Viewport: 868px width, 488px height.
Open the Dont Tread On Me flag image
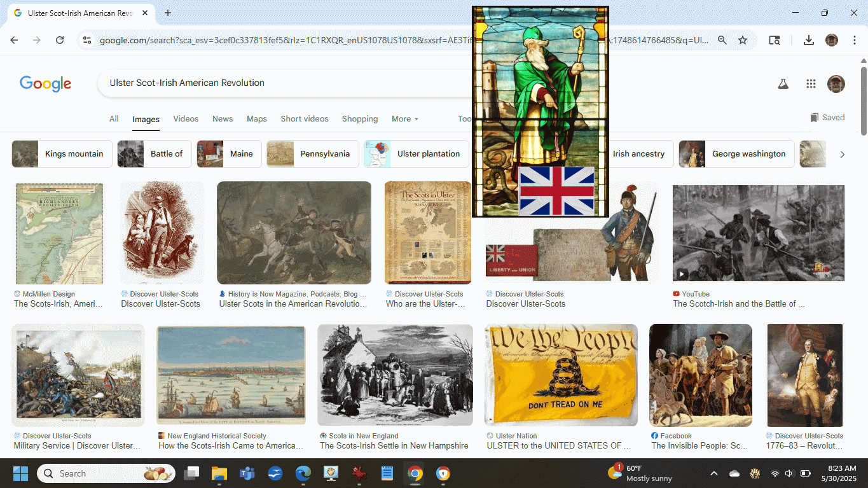click(x=561, y=375)
